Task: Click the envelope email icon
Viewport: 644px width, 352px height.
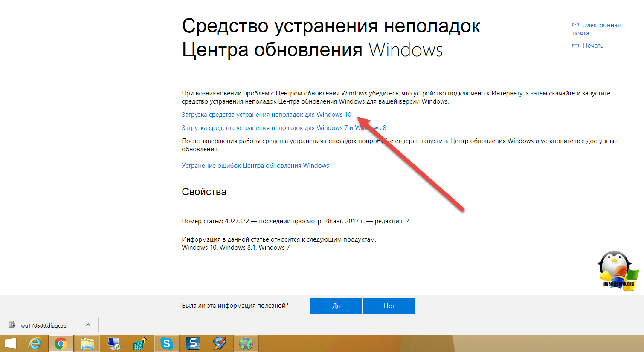Action: coord(575,25)
